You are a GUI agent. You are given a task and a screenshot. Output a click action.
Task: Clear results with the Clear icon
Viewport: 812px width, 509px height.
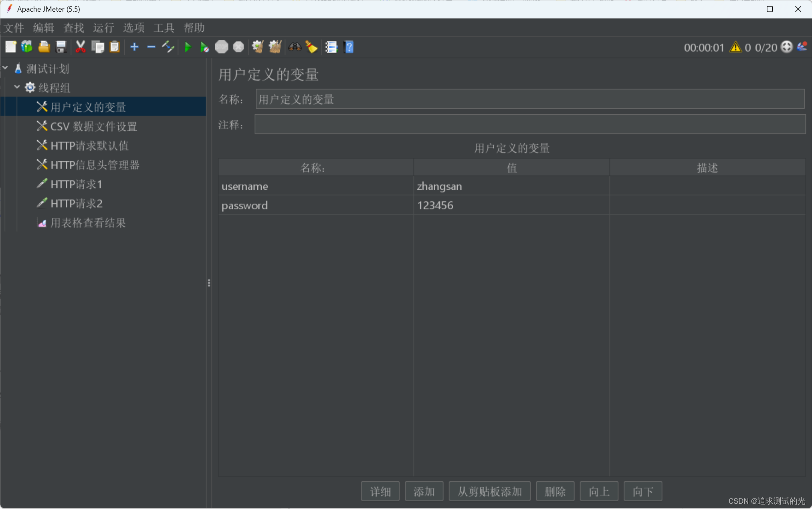[x=258, y=47]
